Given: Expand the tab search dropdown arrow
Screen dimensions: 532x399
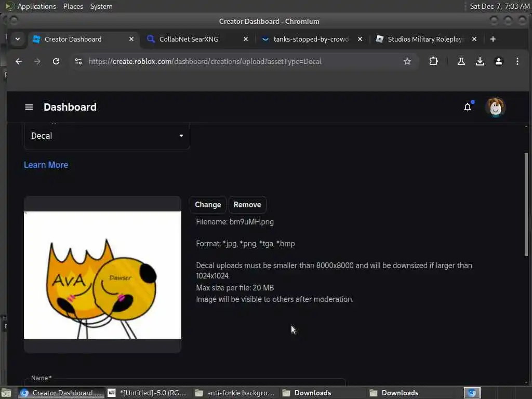Looking at the screenshot, I should pyautogui.click(x=18, y=39).
